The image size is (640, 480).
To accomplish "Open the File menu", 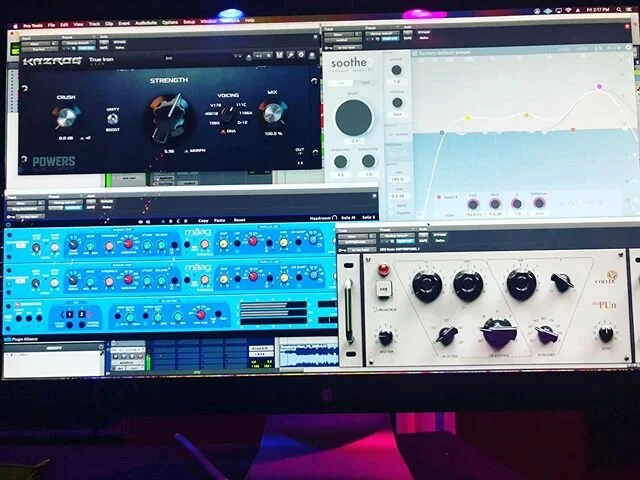I will [51, 25].
